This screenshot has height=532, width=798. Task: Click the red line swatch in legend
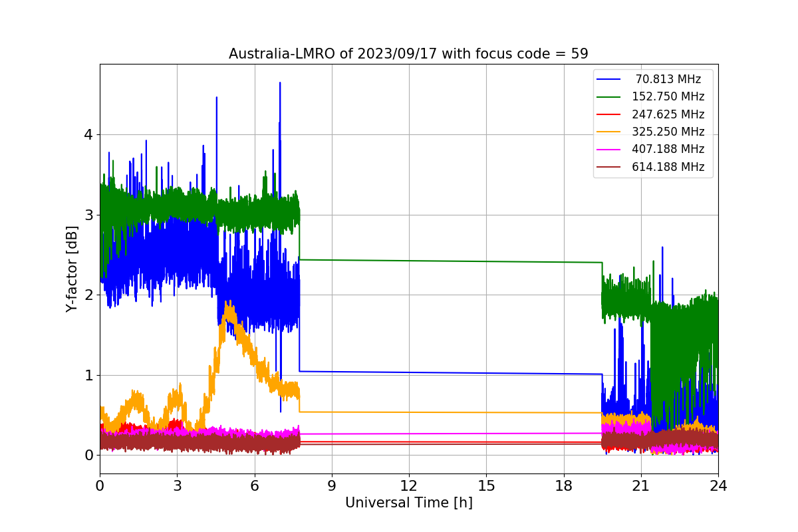point(610,114)
